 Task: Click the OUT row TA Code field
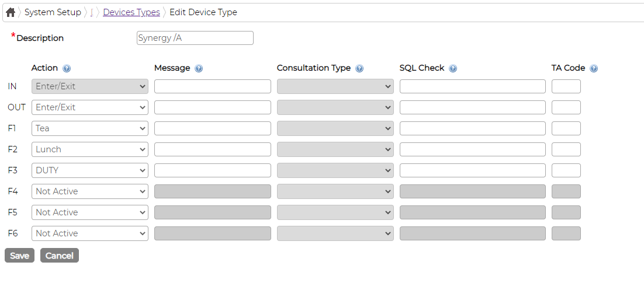[x=566, y=107]
